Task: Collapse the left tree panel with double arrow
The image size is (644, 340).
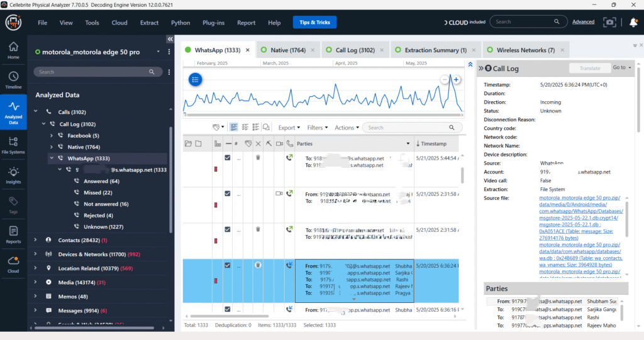Action: pyautogui.click(x=170, y=39)
